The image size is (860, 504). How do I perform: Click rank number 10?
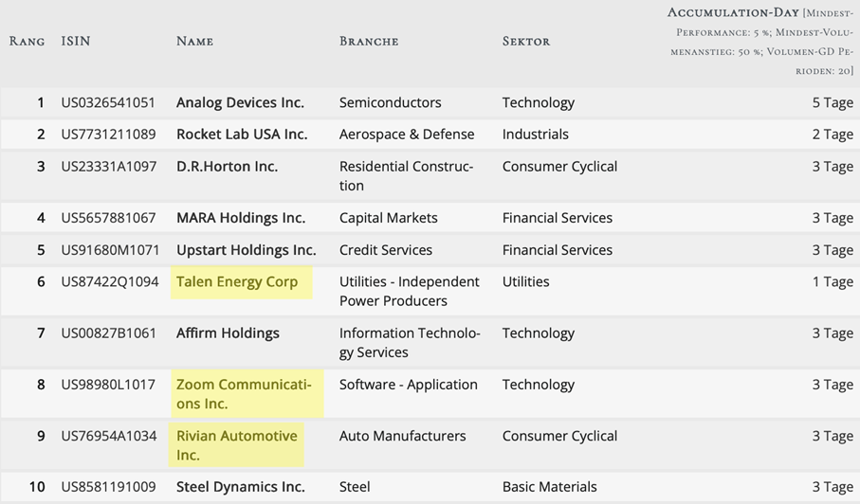[x=37, y=487]
